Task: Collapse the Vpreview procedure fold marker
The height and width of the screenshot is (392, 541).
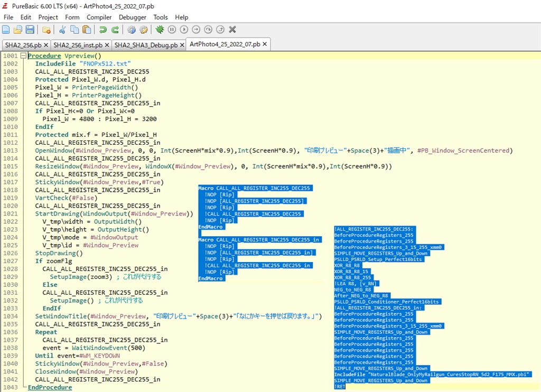Action: tap(23, 55)
